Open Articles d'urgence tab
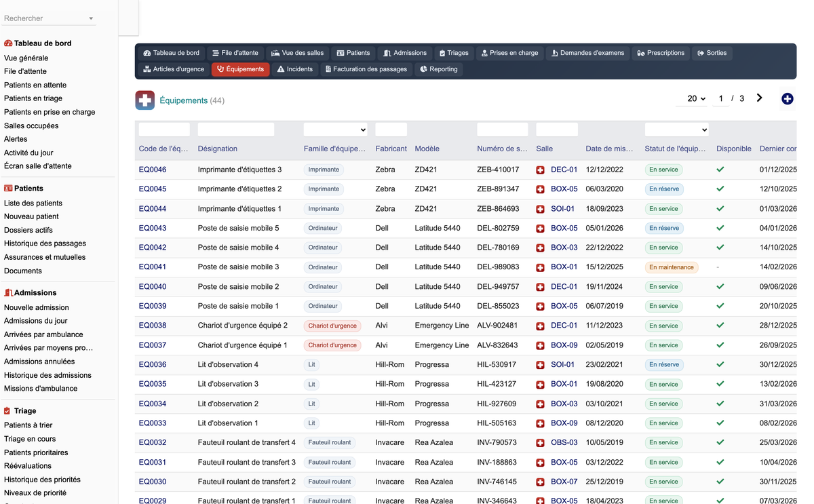Image resolution: width=814 pixels, height=504 pixels. coord(174,69)
